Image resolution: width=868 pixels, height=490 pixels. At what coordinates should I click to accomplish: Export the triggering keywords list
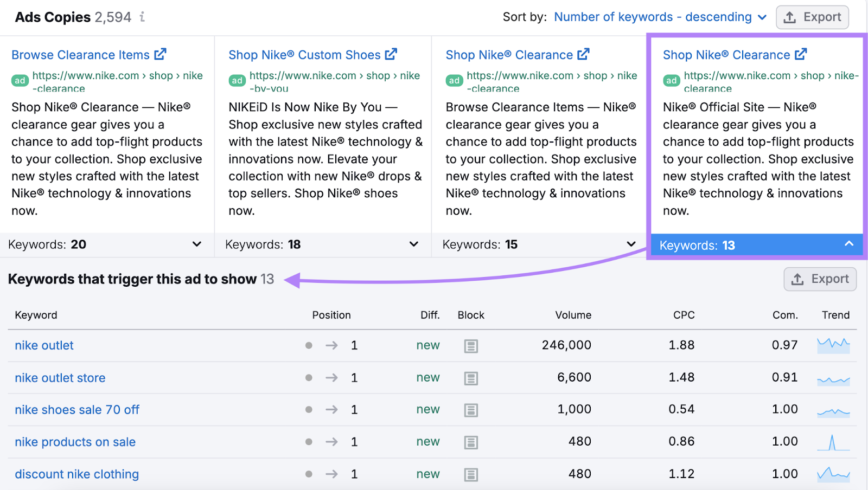820,279
